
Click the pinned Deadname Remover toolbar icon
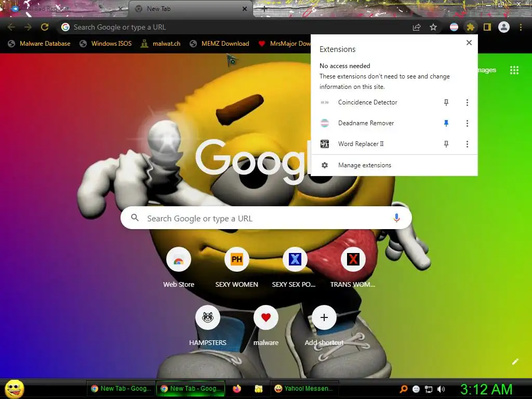pos(454,27)
